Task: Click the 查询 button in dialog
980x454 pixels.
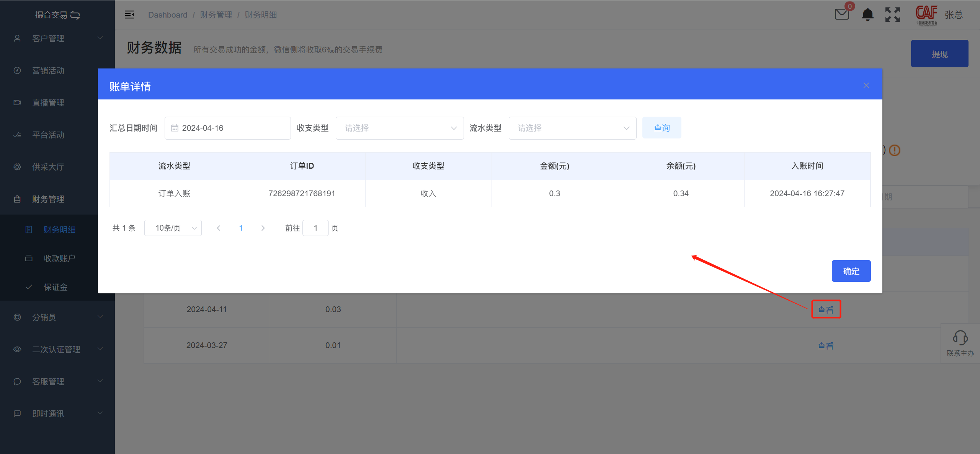Action: coord(661,128)
